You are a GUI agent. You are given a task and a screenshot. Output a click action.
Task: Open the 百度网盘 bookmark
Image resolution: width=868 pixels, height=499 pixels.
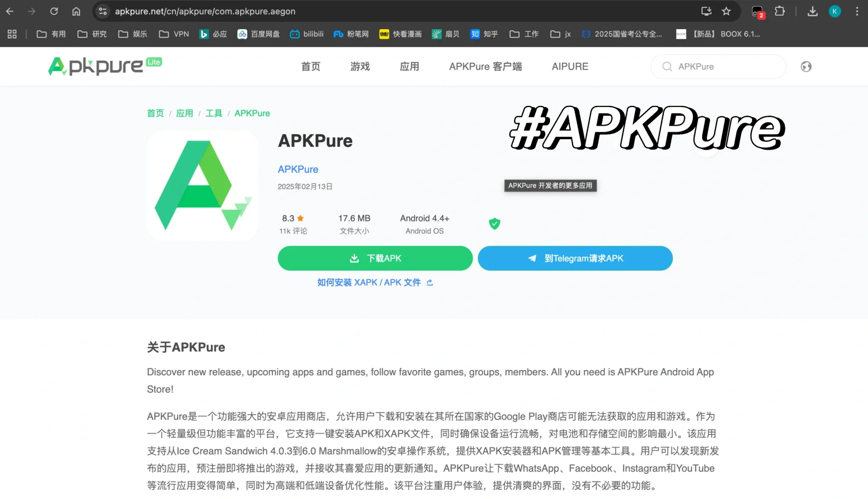click(x=259, y=34)
